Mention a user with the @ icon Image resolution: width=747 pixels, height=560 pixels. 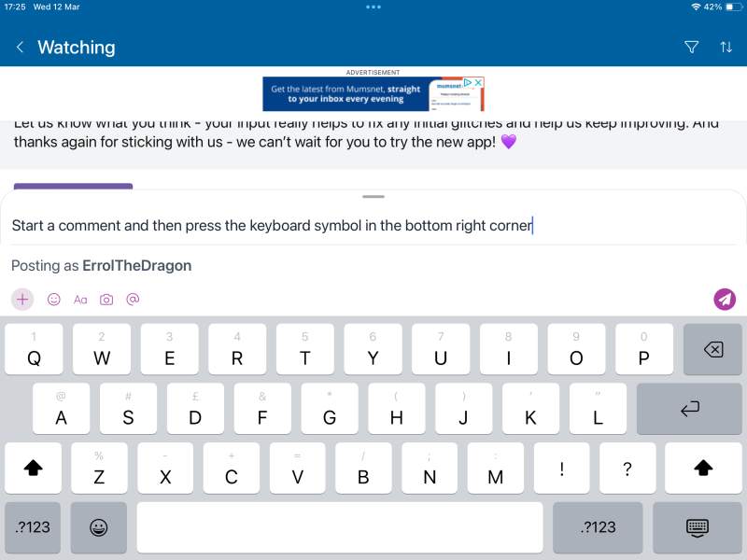[x=133, y=300]
